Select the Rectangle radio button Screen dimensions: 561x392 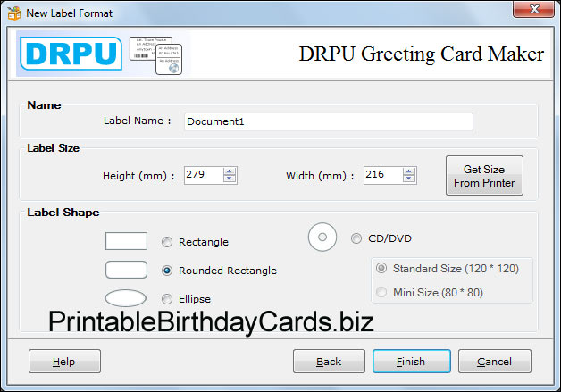167,242
